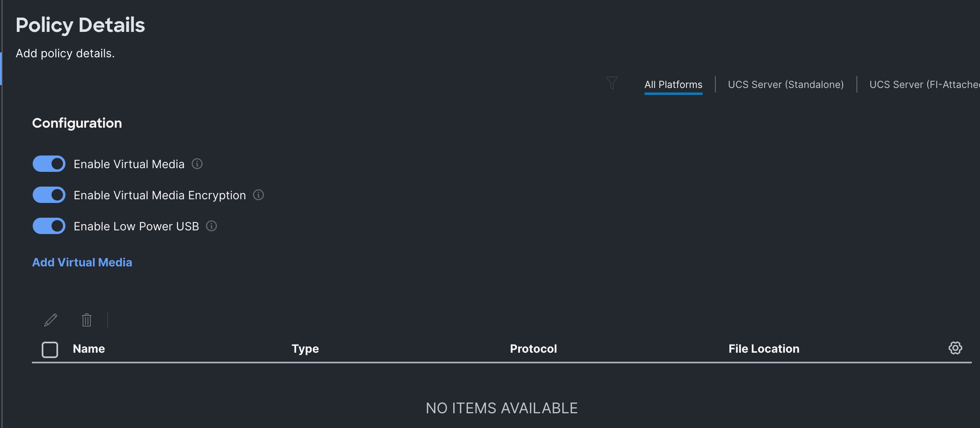Turn off Virtual Media Encryption toggle
The image size is (980, 428).
[x=49, y=195]
